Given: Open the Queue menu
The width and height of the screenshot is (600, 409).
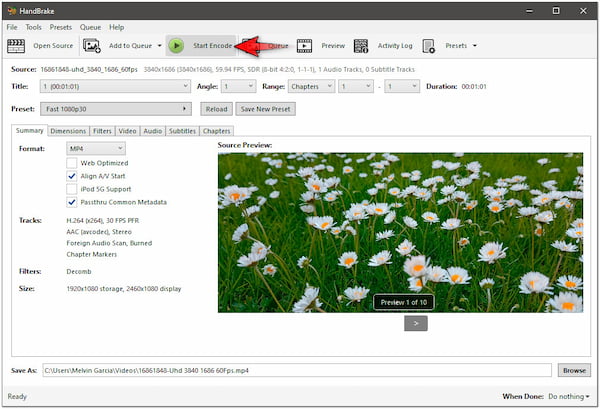Looking at the screenshot, I should coord(91,27).
